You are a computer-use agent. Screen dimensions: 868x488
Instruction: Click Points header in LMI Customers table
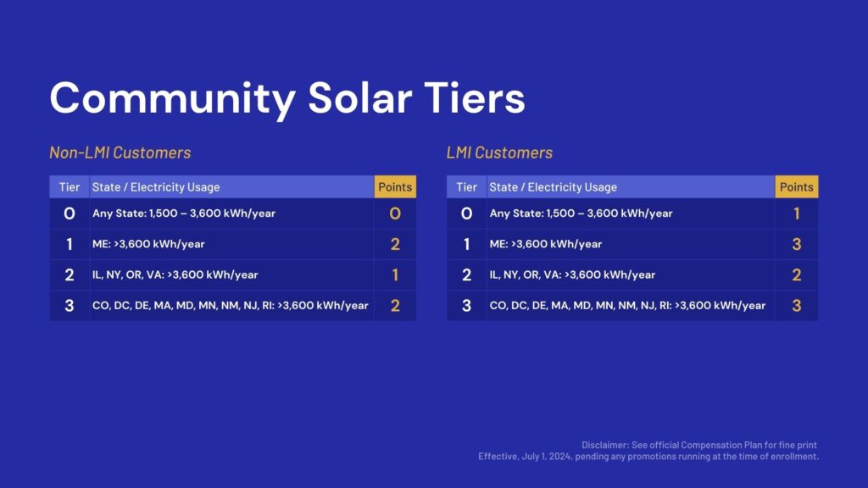point(797,187)
